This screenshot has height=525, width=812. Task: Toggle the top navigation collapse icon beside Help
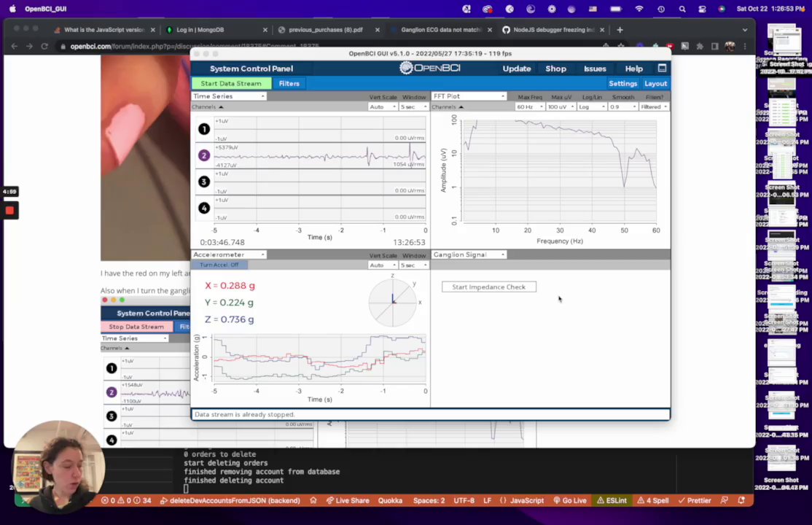662,68
